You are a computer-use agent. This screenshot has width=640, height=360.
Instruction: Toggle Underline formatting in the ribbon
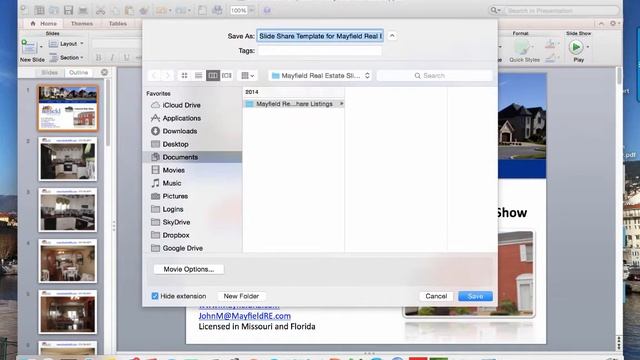[126, 58]
